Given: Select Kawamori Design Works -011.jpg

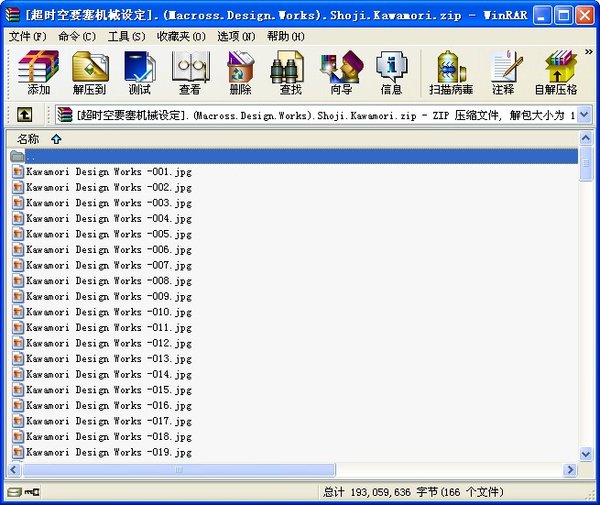Looking at the screenshot, I should point(102,327).
